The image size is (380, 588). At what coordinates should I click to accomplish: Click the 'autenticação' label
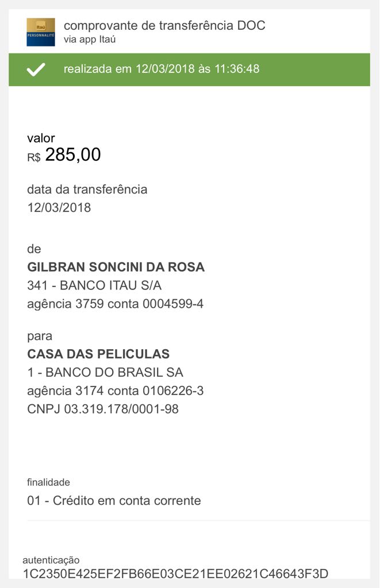[x=51, y=560]
